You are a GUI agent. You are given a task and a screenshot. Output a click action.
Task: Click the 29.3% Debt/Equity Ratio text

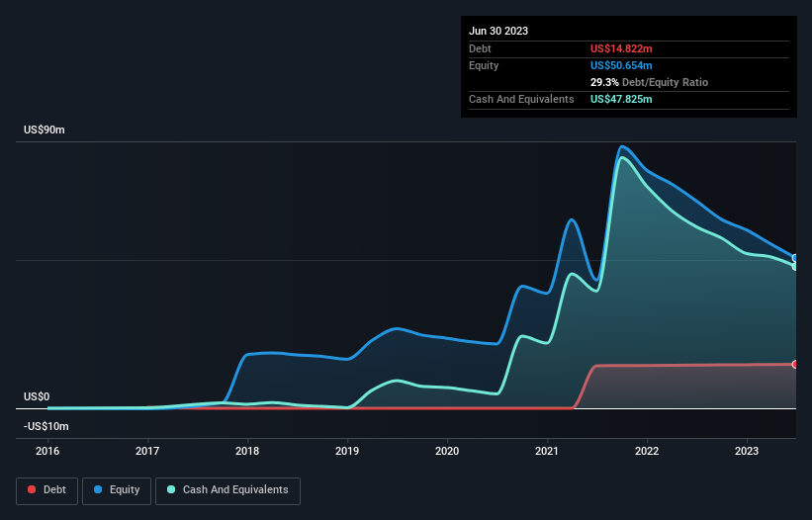[x=649, y=82]
